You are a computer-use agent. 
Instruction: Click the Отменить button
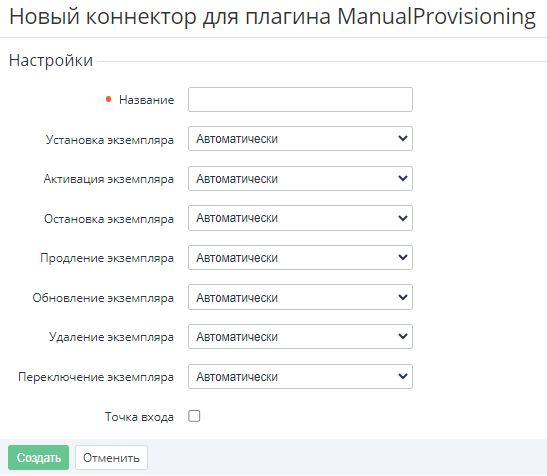(x=111, y=458)
